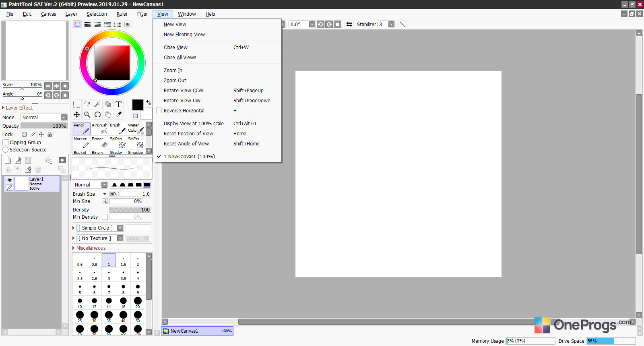The image size is (644, 346).
Task: Select the AirBrush tool
Action: click(x=100, y=128)
